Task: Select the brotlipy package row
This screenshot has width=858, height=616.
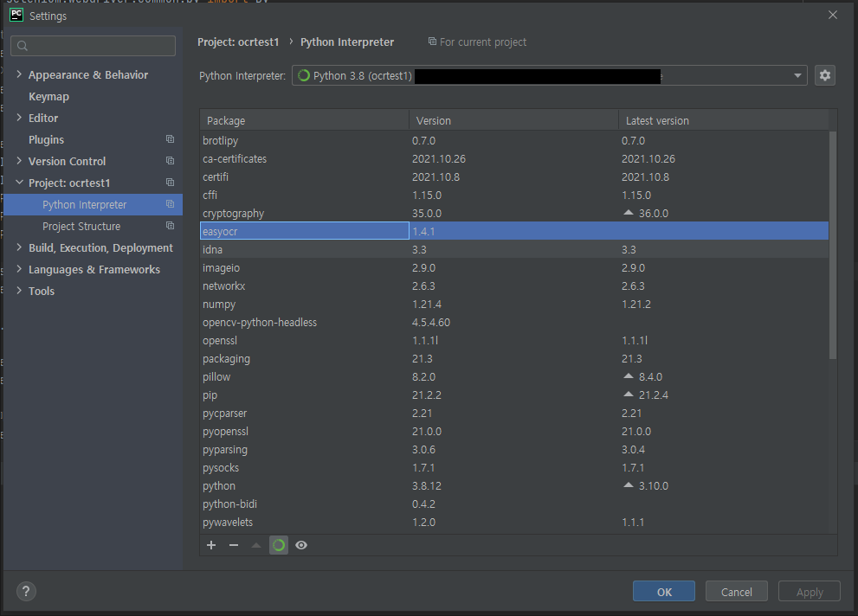Action: tap(514, 140)
